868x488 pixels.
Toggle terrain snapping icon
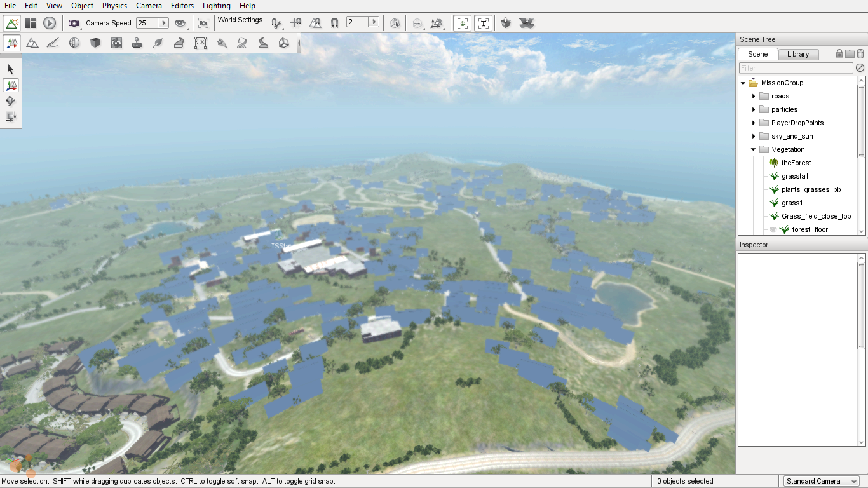[315, 23]
